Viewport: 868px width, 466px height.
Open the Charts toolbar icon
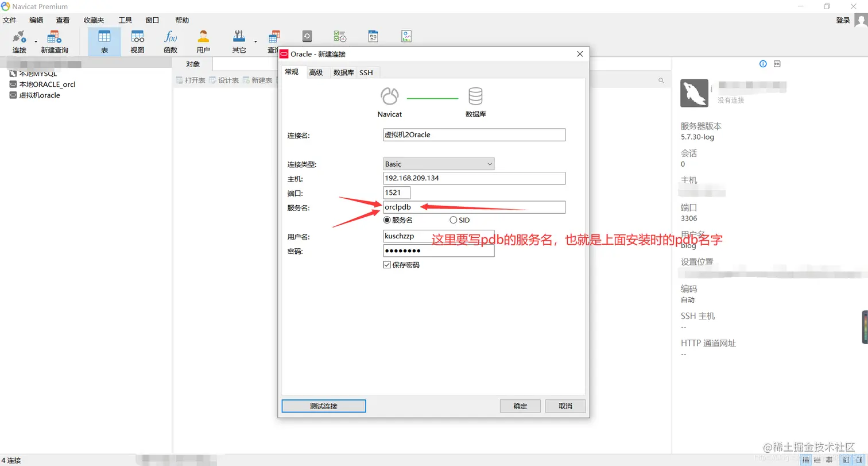[x=406, y=37]
